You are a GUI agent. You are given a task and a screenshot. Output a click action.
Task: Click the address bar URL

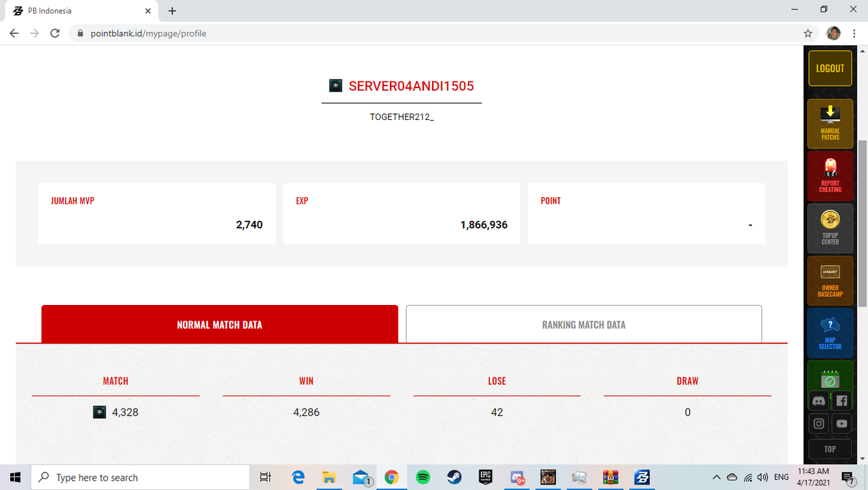tap(149, 33)
